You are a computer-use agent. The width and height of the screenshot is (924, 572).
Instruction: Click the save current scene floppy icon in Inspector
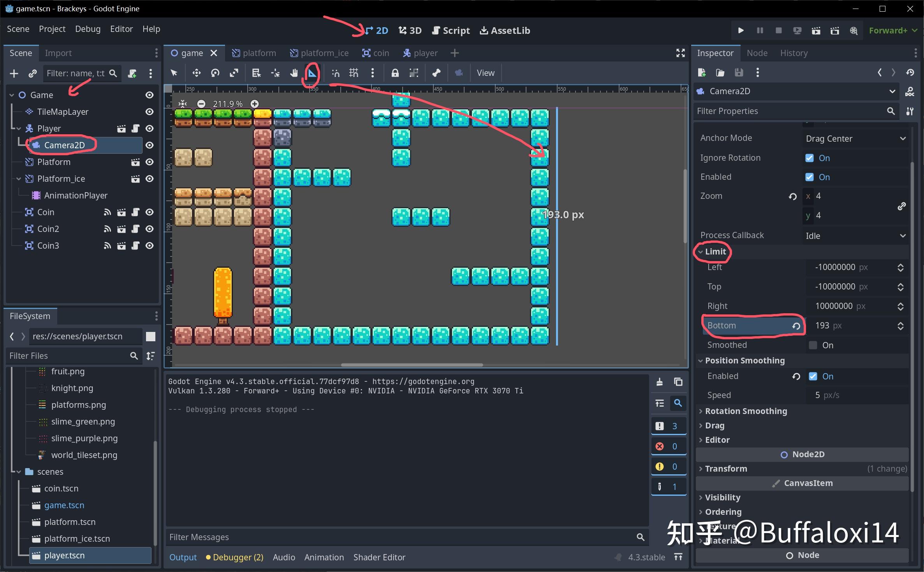point(739,73)
